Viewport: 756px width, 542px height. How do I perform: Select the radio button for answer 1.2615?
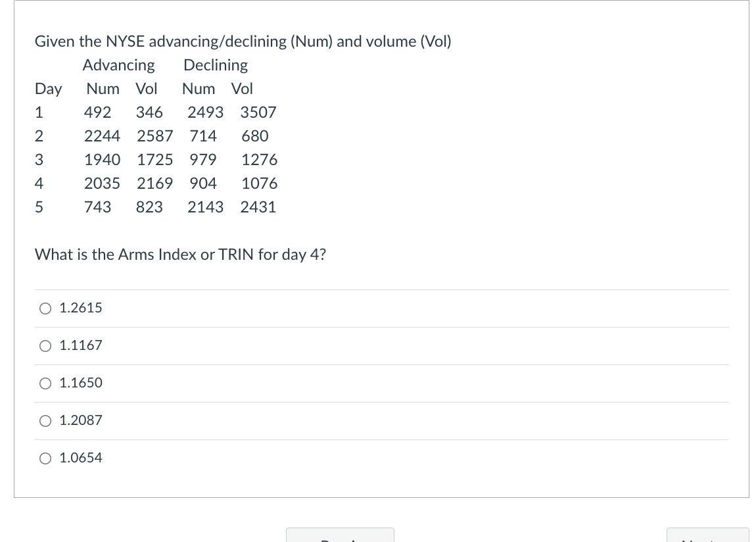coord(45,308)
